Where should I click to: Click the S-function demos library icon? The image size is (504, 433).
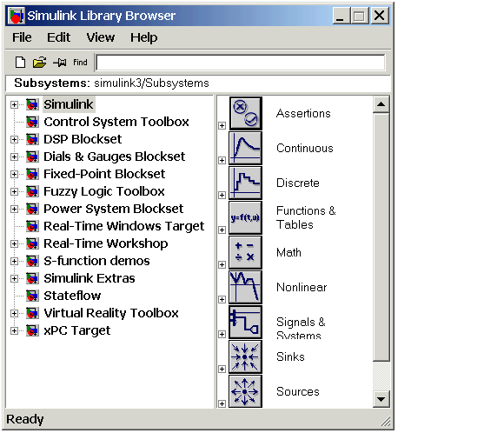pyautogui.click(x=33, y=261)
